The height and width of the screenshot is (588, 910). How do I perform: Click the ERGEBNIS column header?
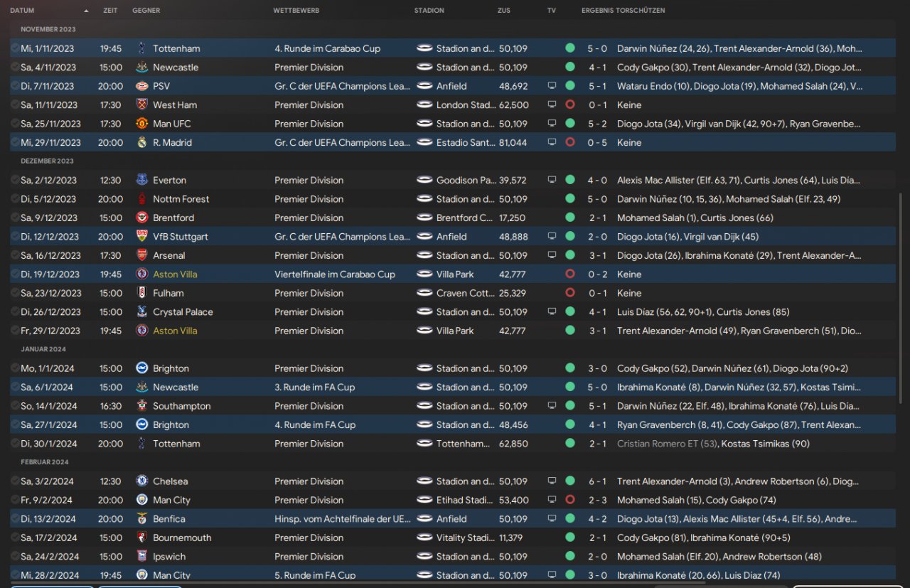coord(597,11)
